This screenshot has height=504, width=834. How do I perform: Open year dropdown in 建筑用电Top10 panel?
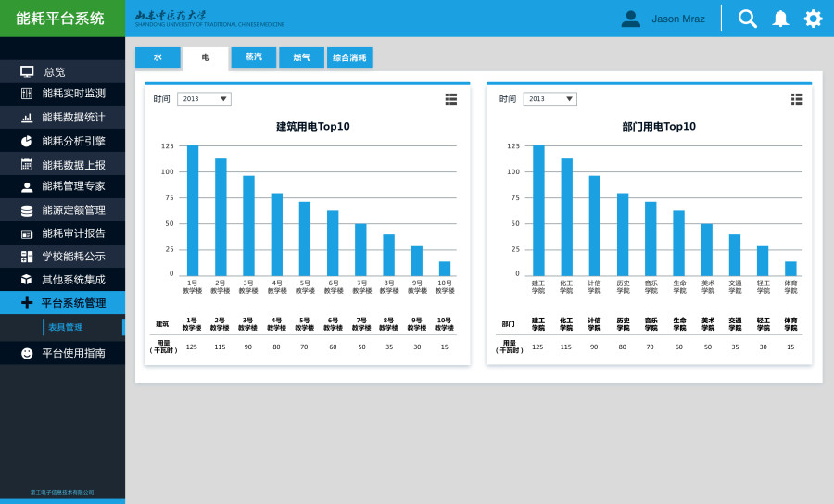(204, 99)
